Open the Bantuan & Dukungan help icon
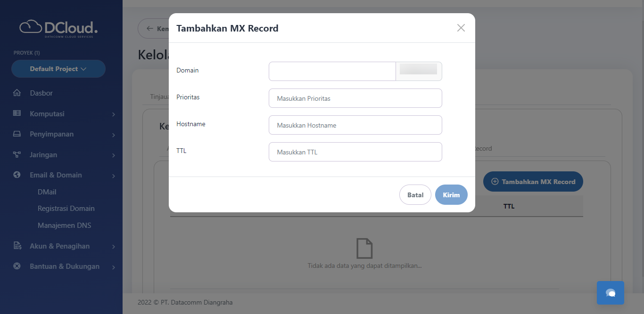Viewport: 644px width, 314px height. click(17, 266)
